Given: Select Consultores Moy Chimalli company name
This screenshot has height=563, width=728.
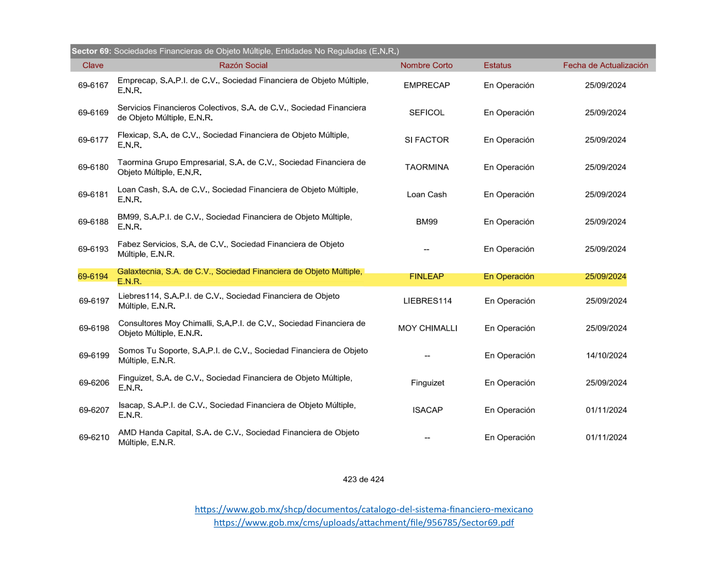Looking at the screenshot, I should pyautogui.click(x=242, y=329).
